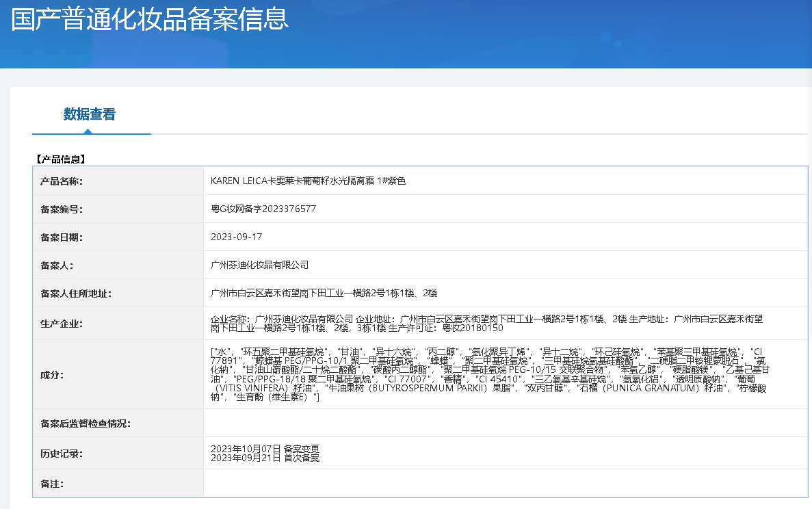Select the 【产品信息】 section heading
This screenshot has height=509, width=812.
coord(60,159)
